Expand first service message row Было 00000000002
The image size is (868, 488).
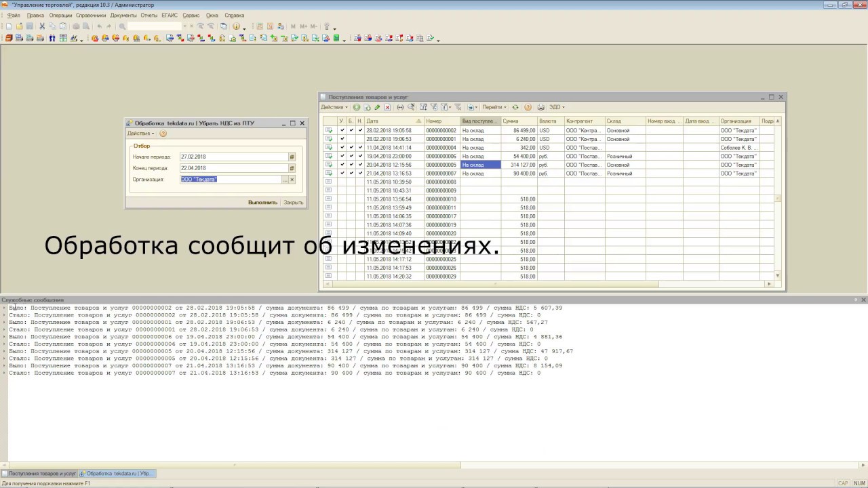(4, 308)
